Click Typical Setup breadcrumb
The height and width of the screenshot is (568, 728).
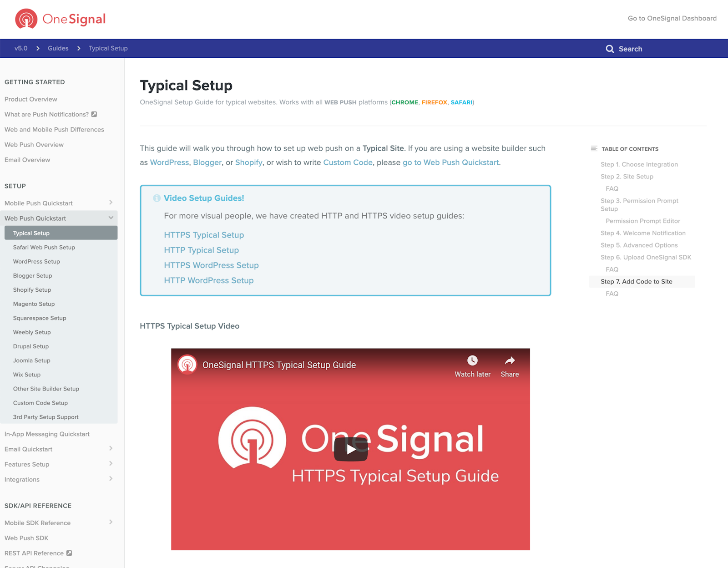pyautogui.click(x=108, y=48)
